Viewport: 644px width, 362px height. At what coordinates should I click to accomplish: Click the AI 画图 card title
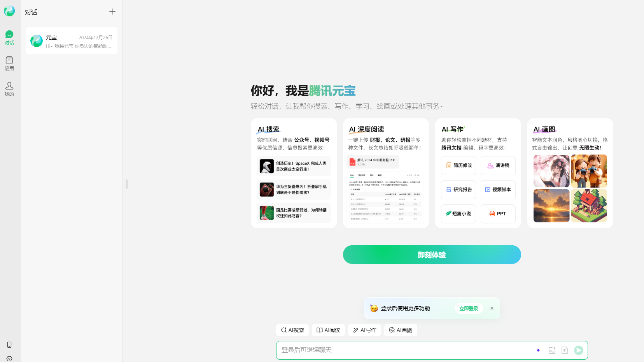click(544, 129)
